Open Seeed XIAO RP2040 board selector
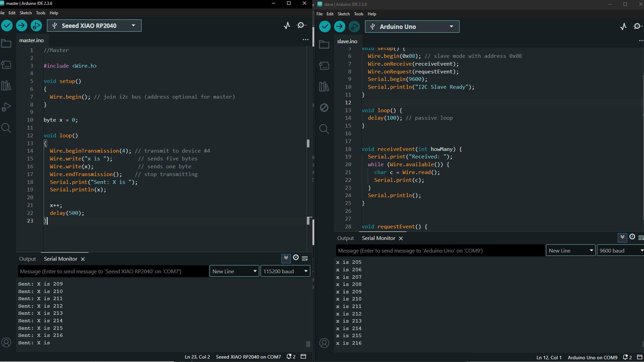644x362 pixels. pos(94,25)
